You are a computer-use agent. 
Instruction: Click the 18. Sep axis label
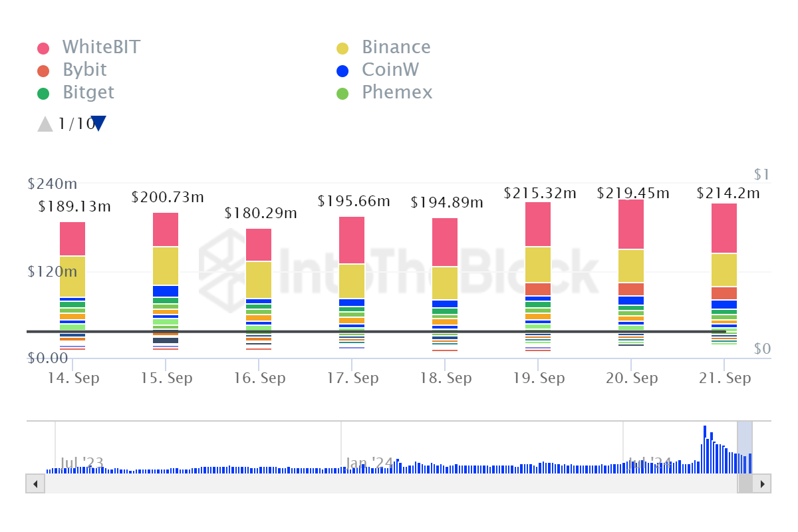pos(446,378)
